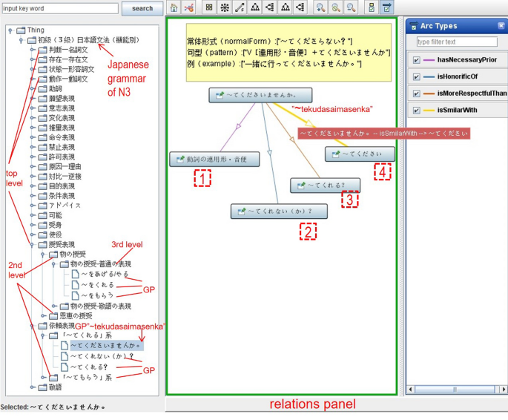Viewport: 508px width, 420px height.
Task: Expand the 助詞 folder in the tree
Action: click(x=32, y=88)
